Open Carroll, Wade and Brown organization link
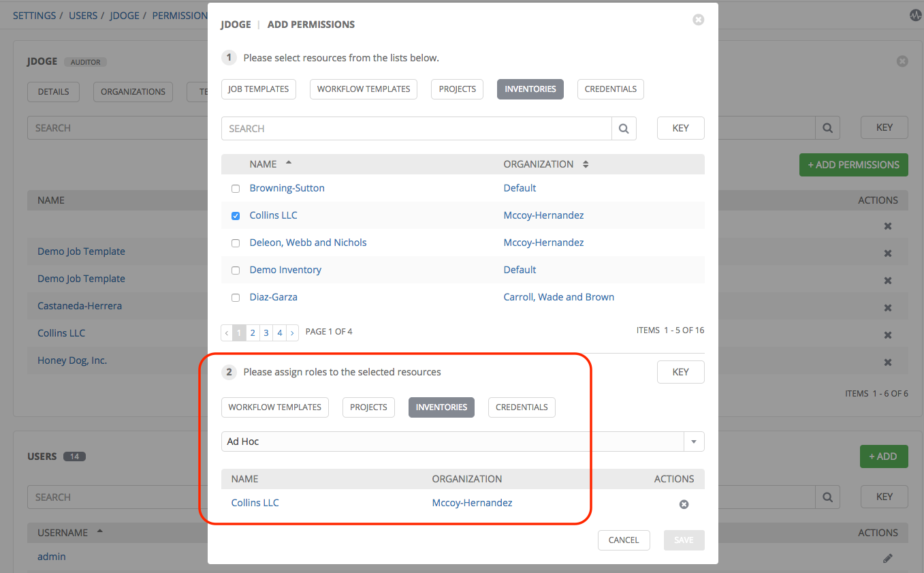924x573 pixels. (x=558, y=297)
